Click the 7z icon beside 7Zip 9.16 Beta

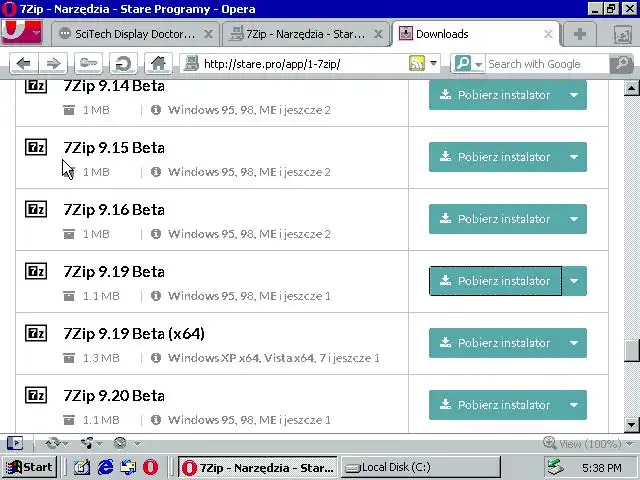(36, 209)
